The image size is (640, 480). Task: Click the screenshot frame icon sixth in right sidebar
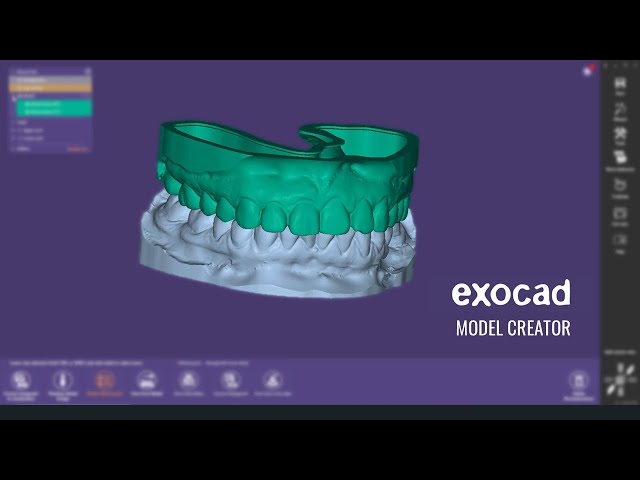tap(620, 213)
